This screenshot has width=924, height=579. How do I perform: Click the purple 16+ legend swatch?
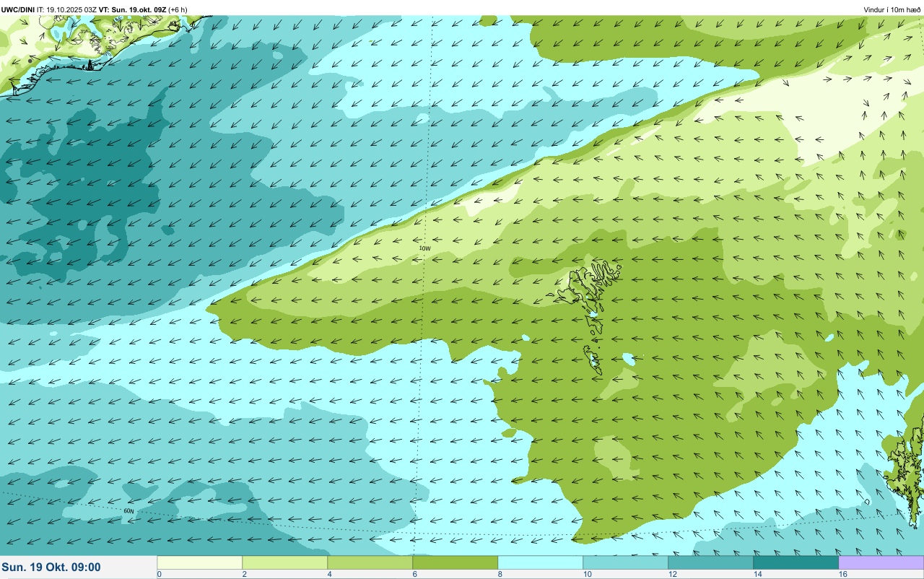pyautogui.click(x=881, y=562)
